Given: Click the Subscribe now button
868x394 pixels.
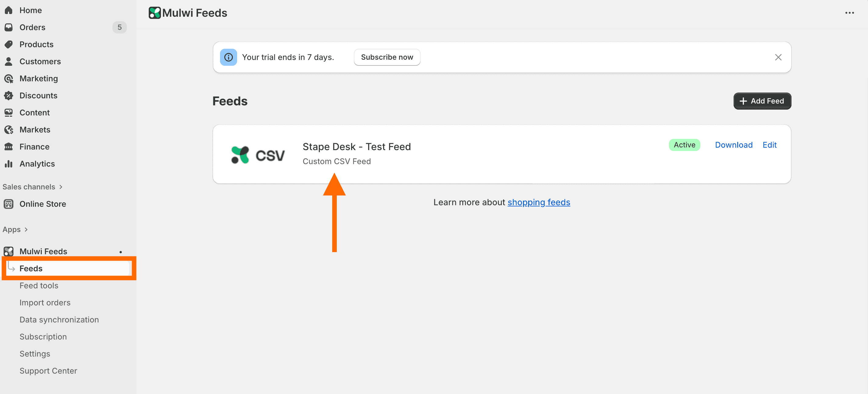Looking at the screenshot, I should point(387,57).
